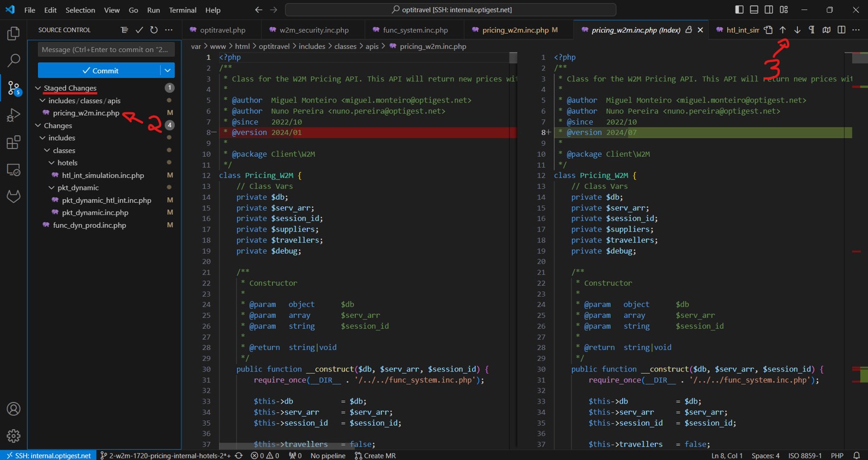The width and height of the screenshot is (868, 460).
Task: Open the Commit button dropdown arrow
Action: (x=168, y=71)
